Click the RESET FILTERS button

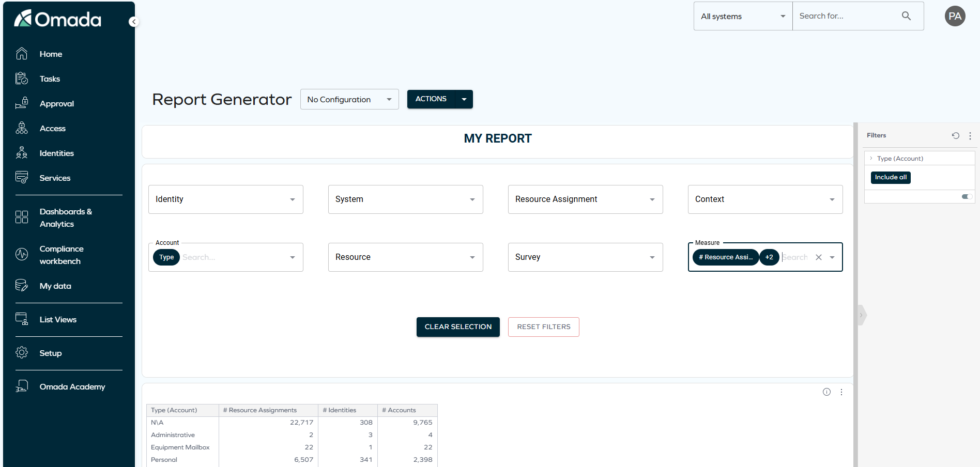543,326
